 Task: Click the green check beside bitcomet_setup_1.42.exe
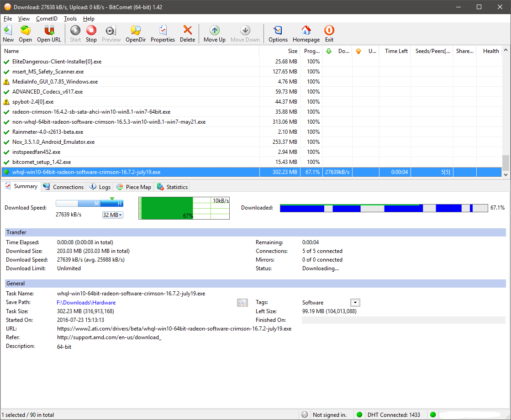click(x=6, y=162)
